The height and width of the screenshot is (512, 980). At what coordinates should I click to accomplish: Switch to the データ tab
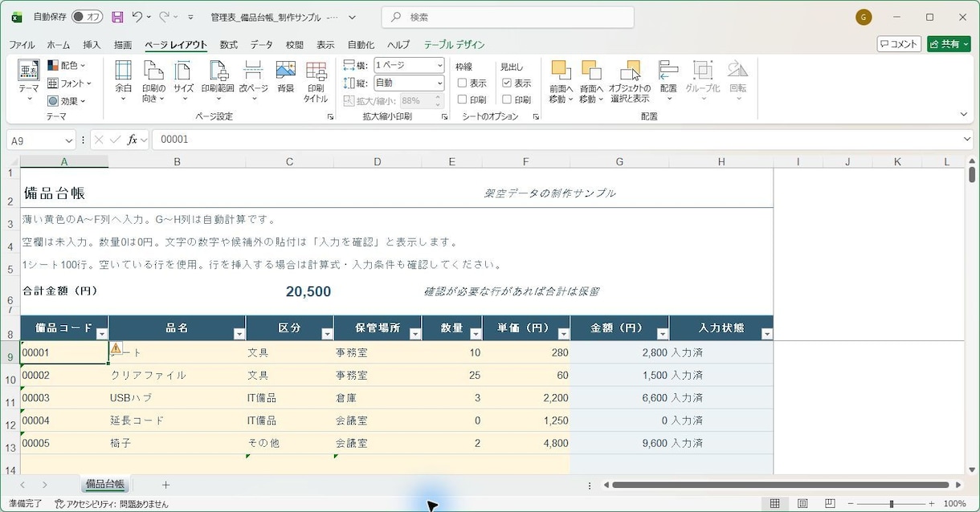[261, 45]
